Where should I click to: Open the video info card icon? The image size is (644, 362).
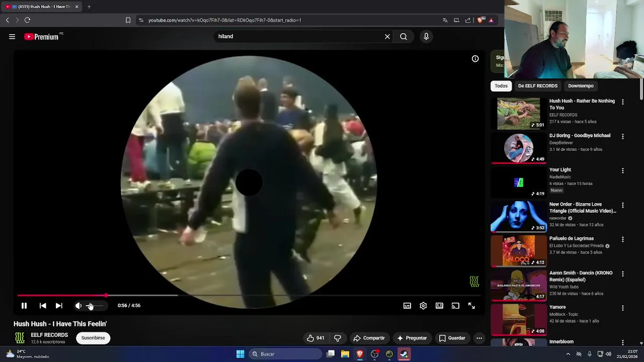click(x=475, y=59)
